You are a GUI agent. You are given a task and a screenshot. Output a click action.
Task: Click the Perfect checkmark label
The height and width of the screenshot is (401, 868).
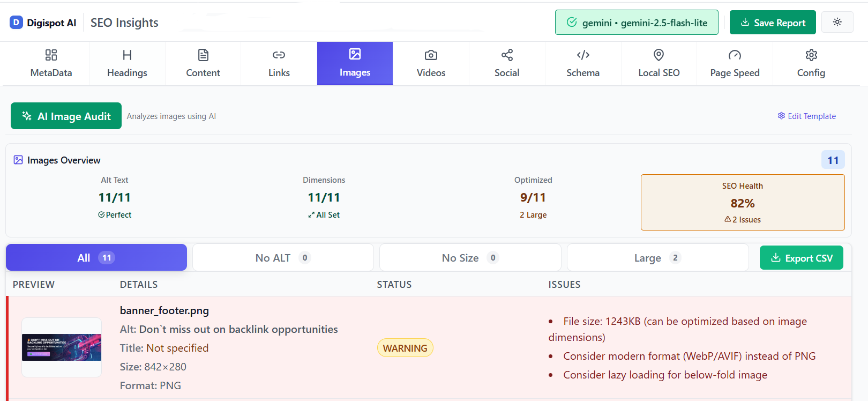point(115,214)
